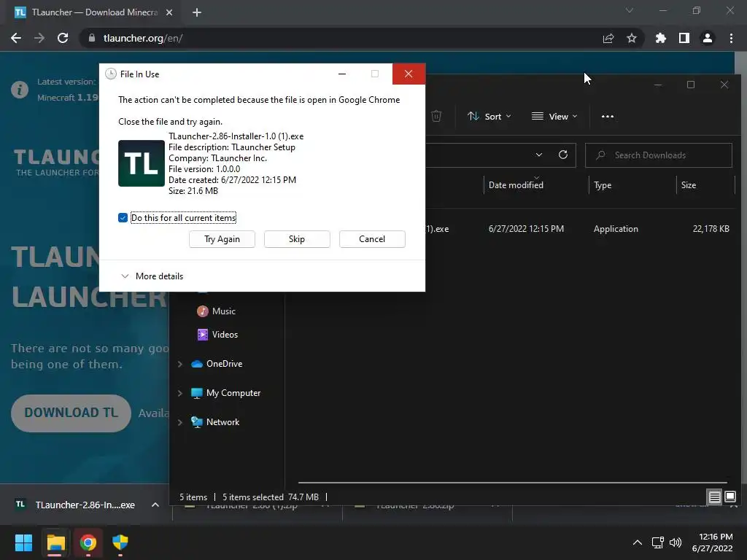
Task: Open a new Chrome tab
Action: coord(197,12)
